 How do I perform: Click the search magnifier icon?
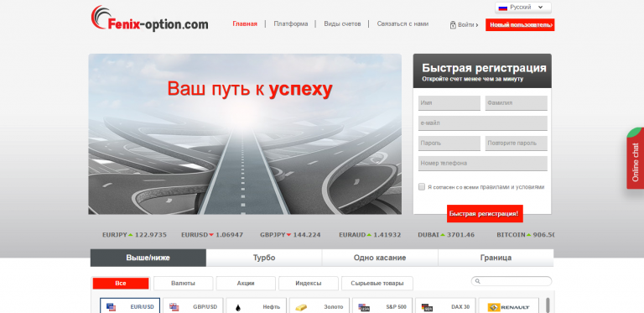(x=478, y=281)
